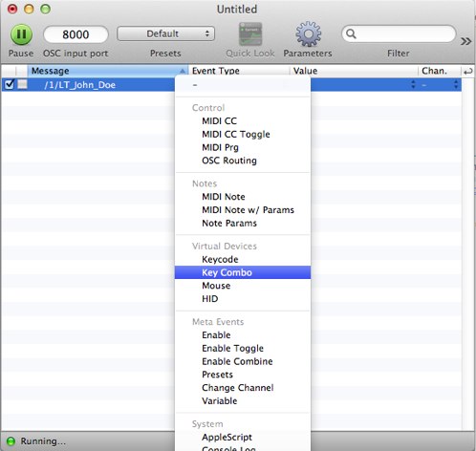Open the Parameters gear icon
This screenshot has height=451, width=476.
(x=308, y=34)
